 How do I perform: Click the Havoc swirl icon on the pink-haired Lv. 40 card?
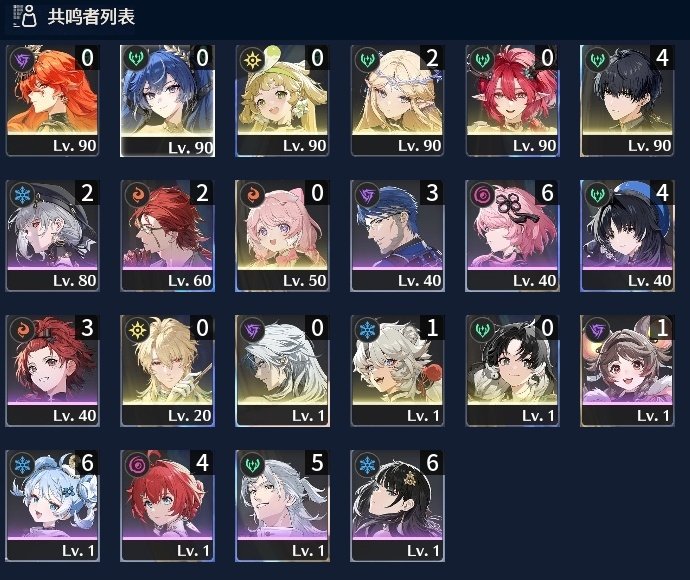point(482,195)
